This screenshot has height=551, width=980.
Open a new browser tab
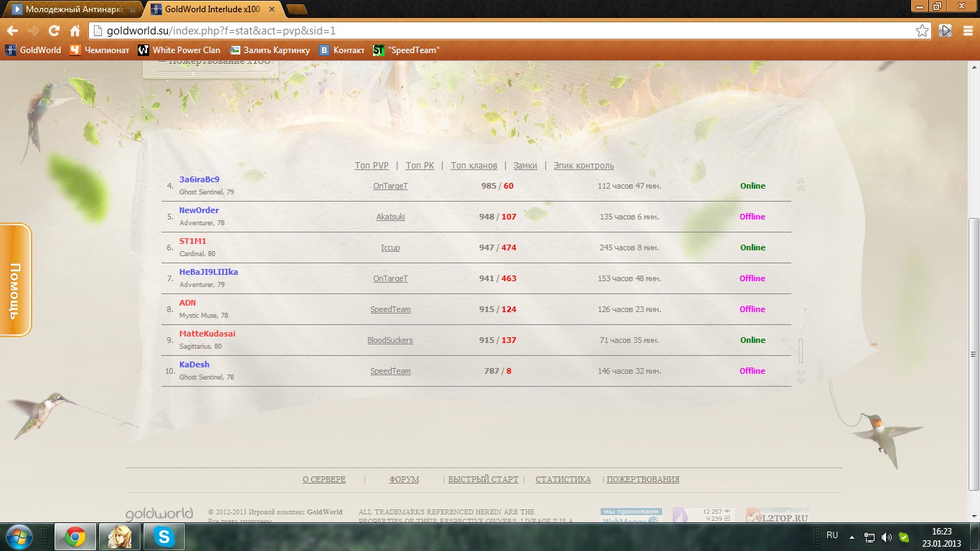296,10
